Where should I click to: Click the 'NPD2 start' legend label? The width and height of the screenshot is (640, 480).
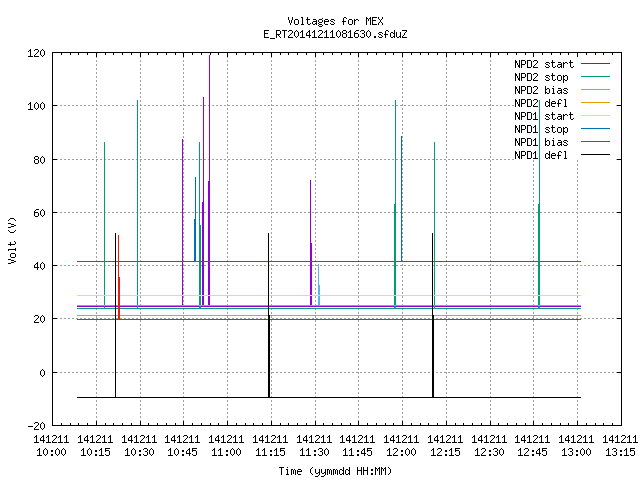coord(544,64)
